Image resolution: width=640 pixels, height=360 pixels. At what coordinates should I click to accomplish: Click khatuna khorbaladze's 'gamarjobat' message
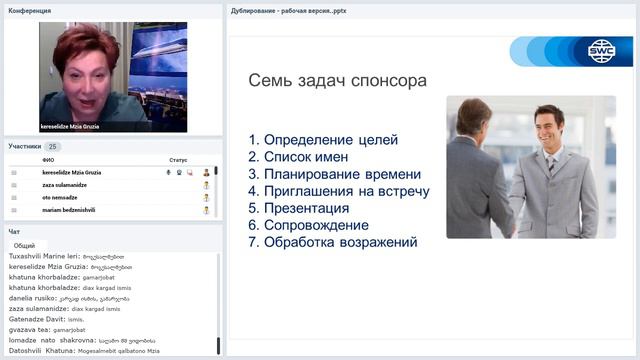click(x=62, y=278)
